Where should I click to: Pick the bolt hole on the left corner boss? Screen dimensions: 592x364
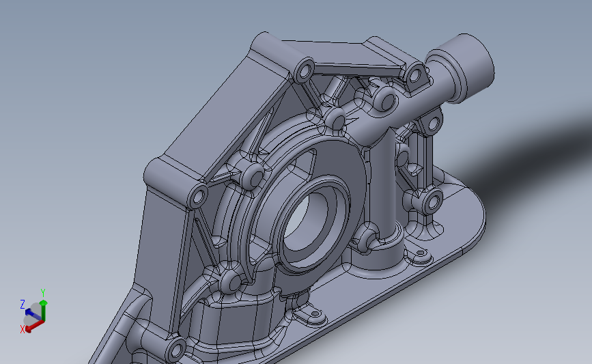click(x=198, y=197)
